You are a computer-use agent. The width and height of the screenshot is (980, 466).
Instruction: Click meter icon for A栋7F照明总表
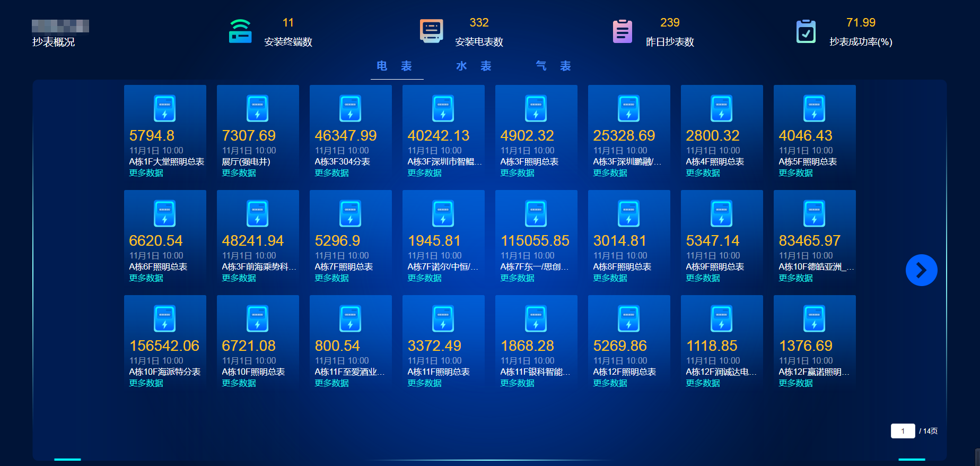point(350,214)
